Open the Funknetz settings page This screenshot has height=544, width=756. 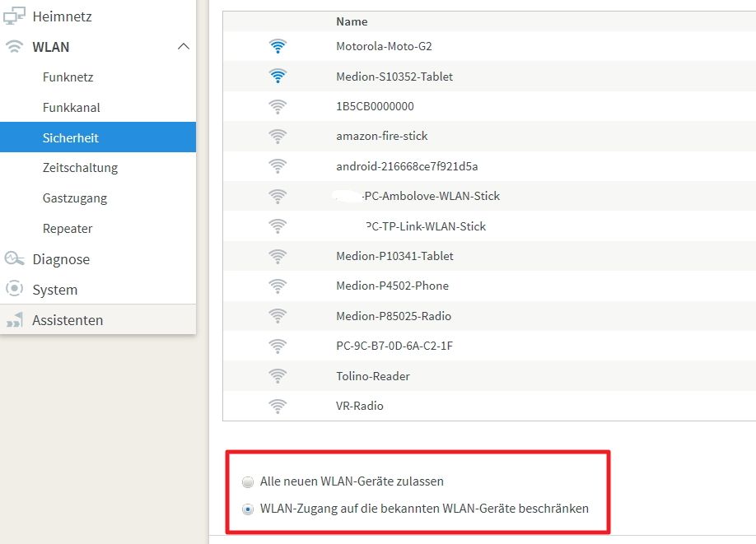[x=68, y=77]
